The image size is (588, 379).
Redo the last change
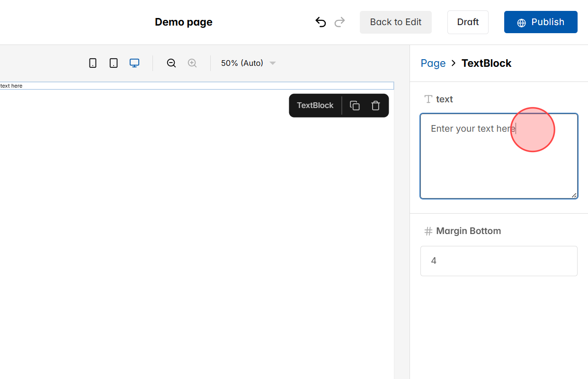(339, 22)
